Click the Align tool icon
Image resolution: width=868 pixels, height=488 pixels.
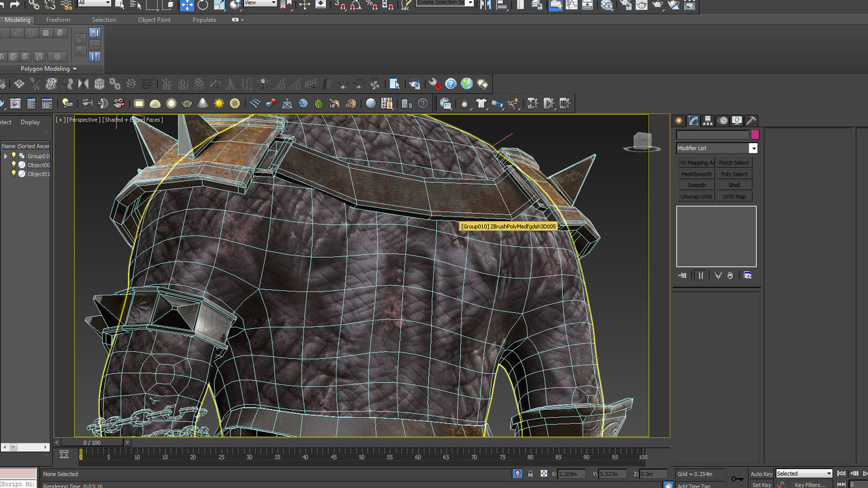click(x=502, y=5)
